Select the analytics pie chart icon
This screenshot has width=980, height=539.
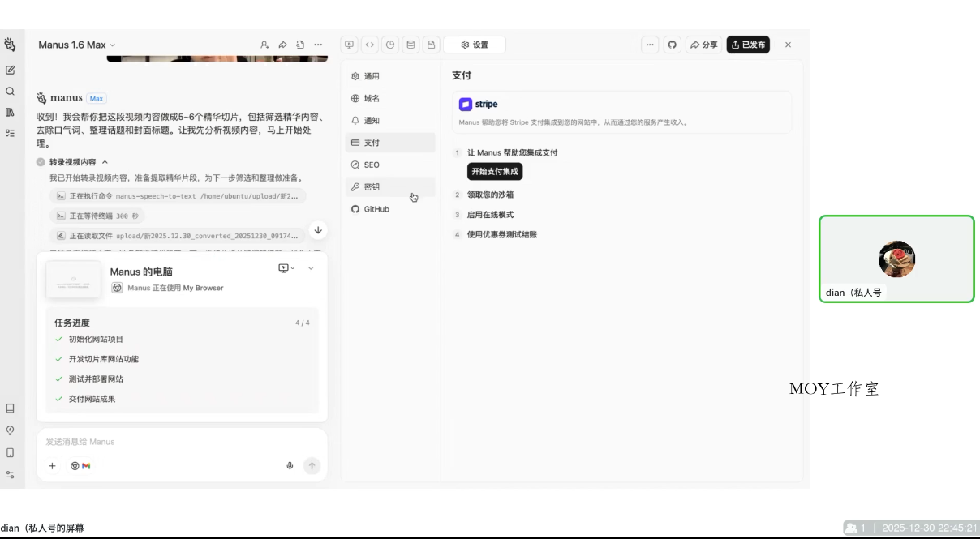point(390,45)
